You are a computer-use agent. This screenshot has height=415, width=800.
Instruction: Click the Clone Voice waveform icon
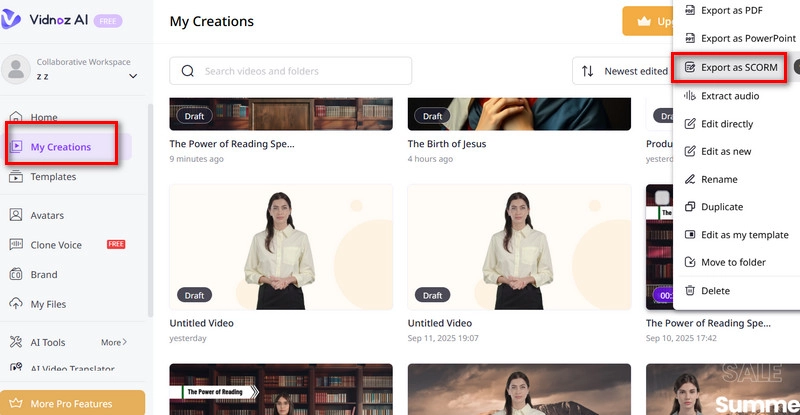tap(16, 245)
